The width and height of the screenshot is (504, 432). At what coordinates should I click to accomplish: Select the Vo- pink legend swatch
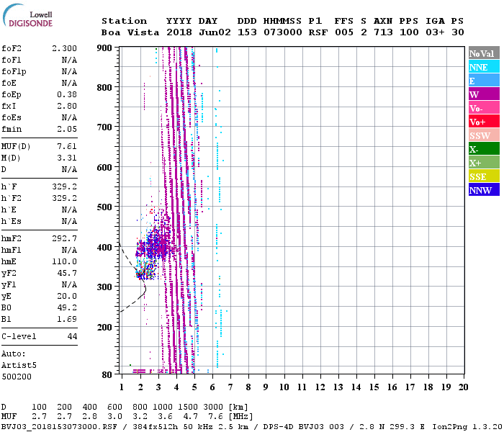pyautogui.click(x=484, y=108)
